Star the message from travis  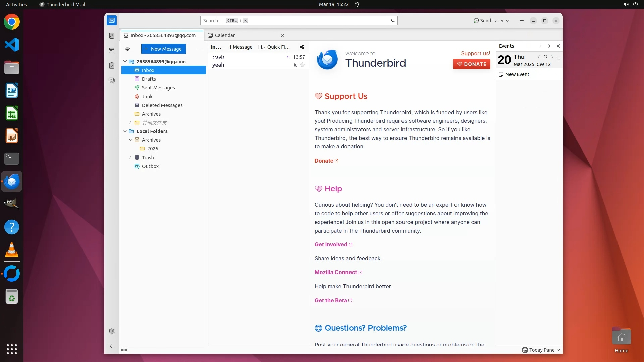click(302, 65)
